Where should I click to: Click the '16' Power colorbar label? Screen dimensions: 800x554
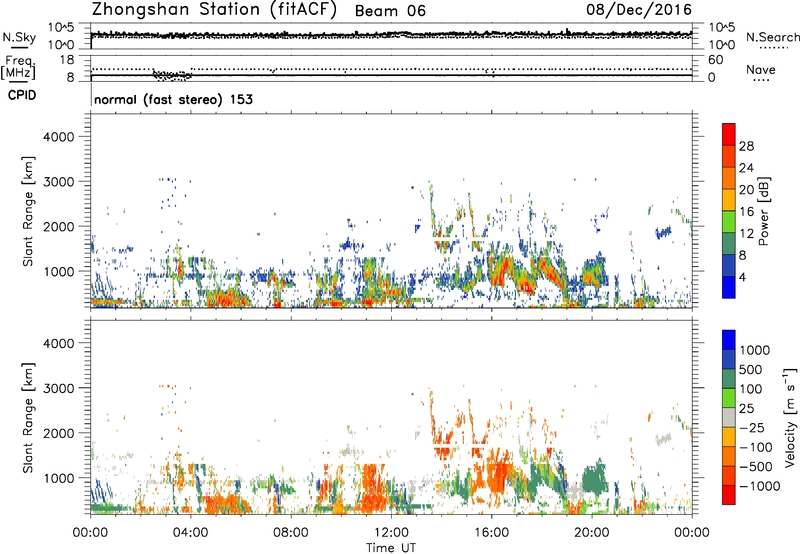click(x=746, y=212)
